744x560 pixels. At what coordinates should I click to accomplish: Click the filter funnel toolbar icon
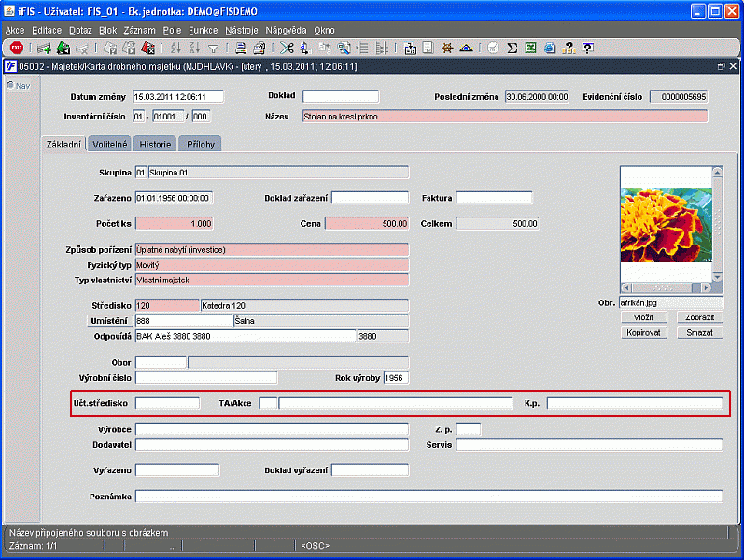213,48
